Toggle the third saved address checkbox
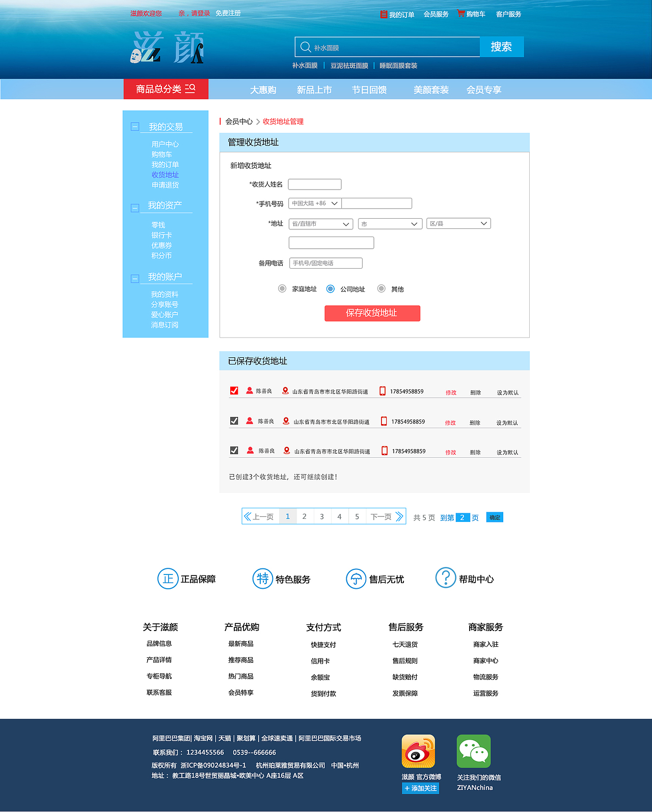Image resolution: width=652 pixels, height=812 pixels. [234, 450]
